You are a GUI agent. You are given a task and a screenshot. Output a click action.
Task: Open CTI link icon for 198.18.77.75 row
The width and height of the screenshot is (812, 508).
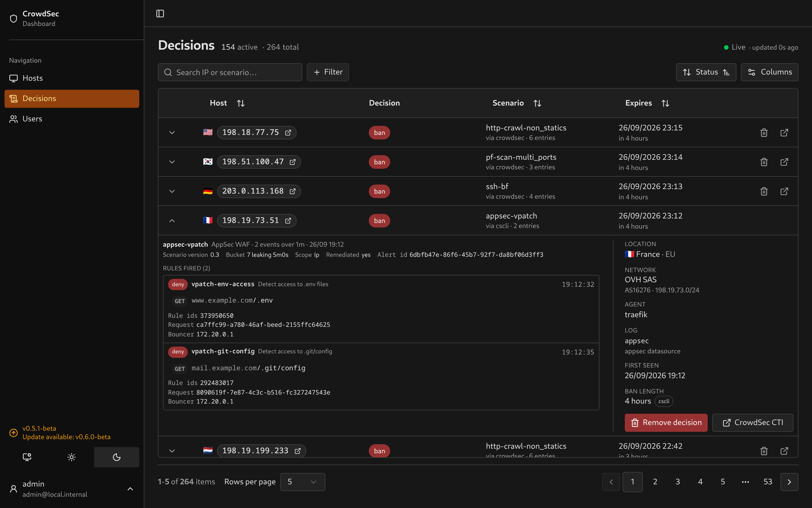[x=784, y=132]
